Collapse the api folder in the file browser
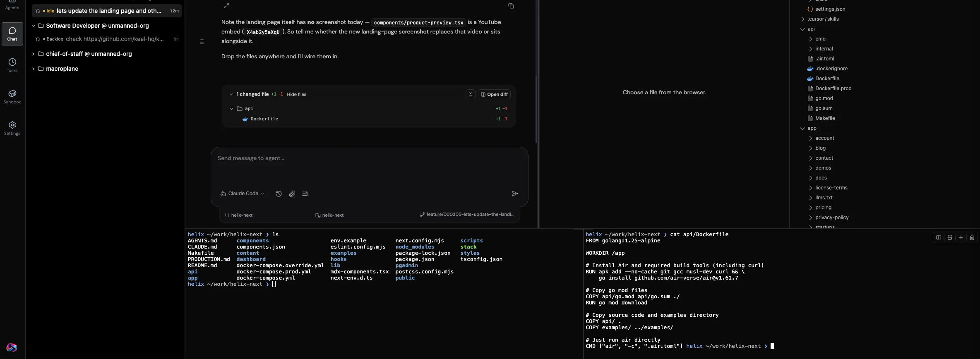980x359 pixels. pos(803,29)
